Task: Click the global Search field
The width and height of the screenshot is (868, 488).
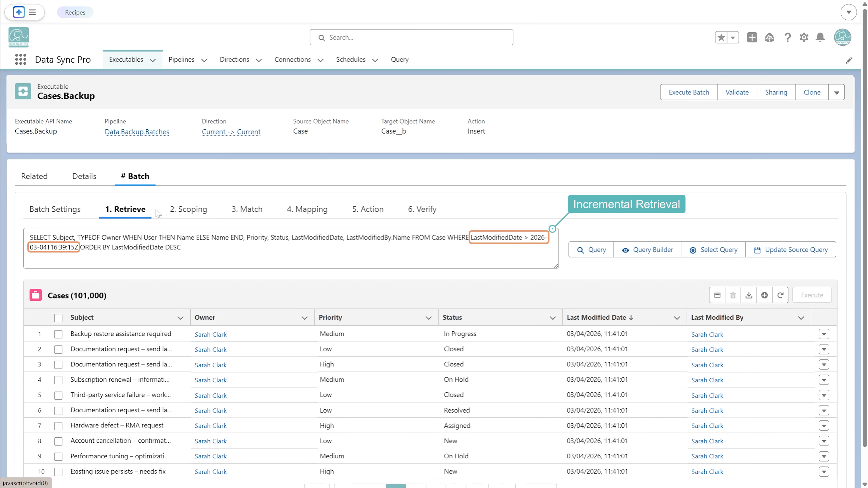Action: click(x=411, y=37)
